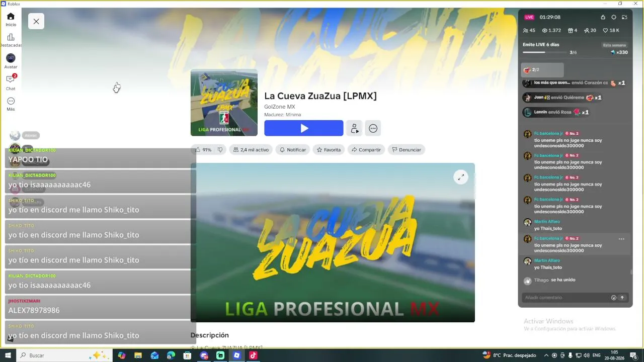Screen dimensions: 644x362
Task: Open LIVE panel settings gear
Action: (x=614, y=17)
